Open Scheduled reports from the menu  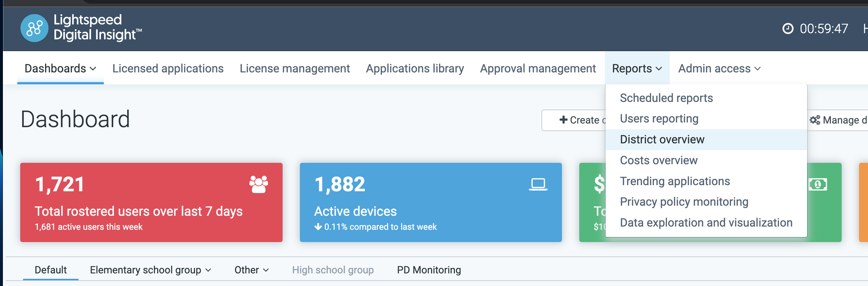pyautogui.click(x=666, y=98)
